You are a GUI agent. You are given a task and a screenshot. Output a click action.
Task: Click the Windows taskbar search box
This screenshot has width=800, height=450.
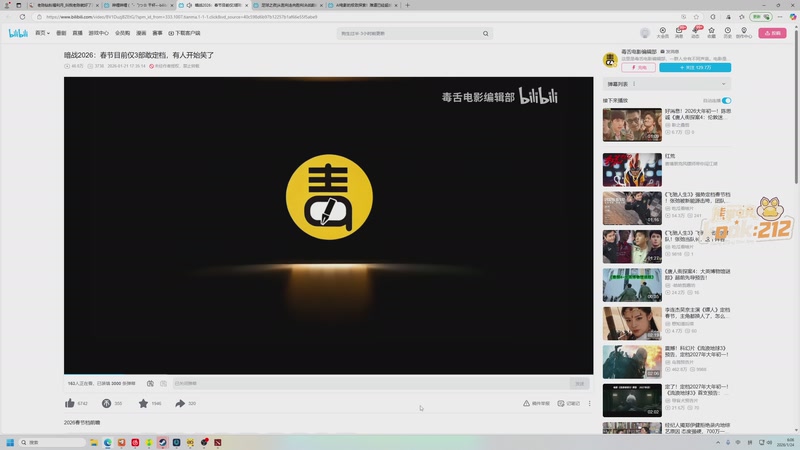[x=52, y=442]
